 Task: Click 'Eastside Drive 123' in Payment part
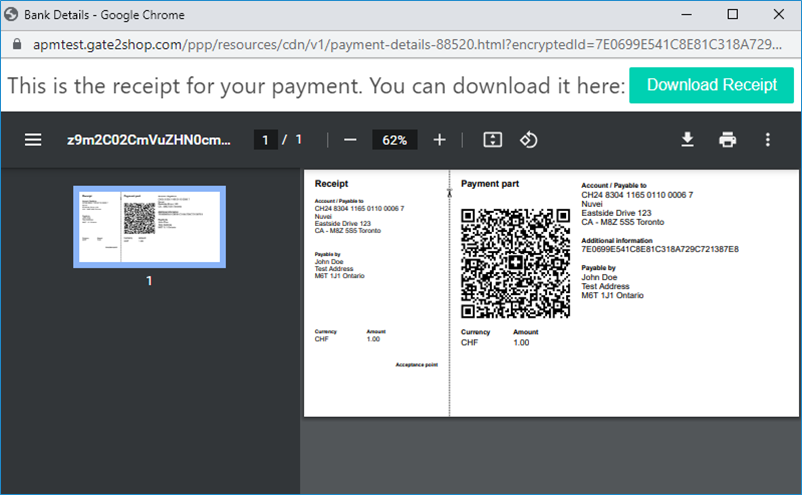(x=616, y=213)
